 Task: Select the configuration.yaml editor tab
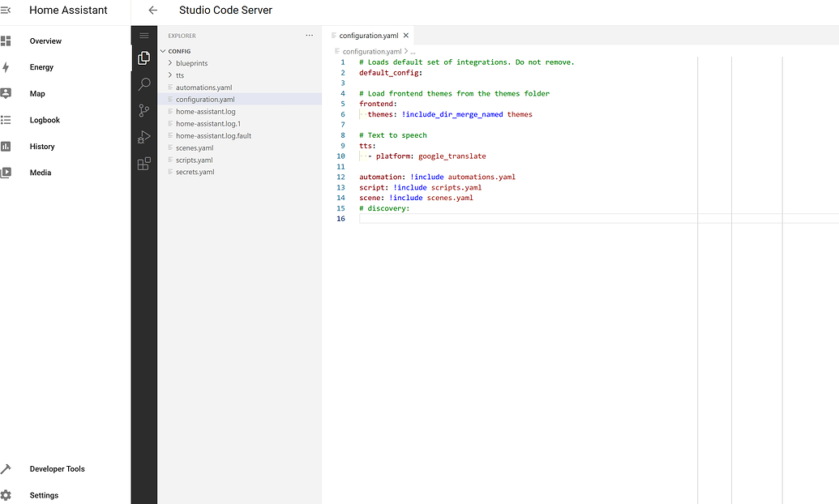pyautogui.click(x=368, y=36)
